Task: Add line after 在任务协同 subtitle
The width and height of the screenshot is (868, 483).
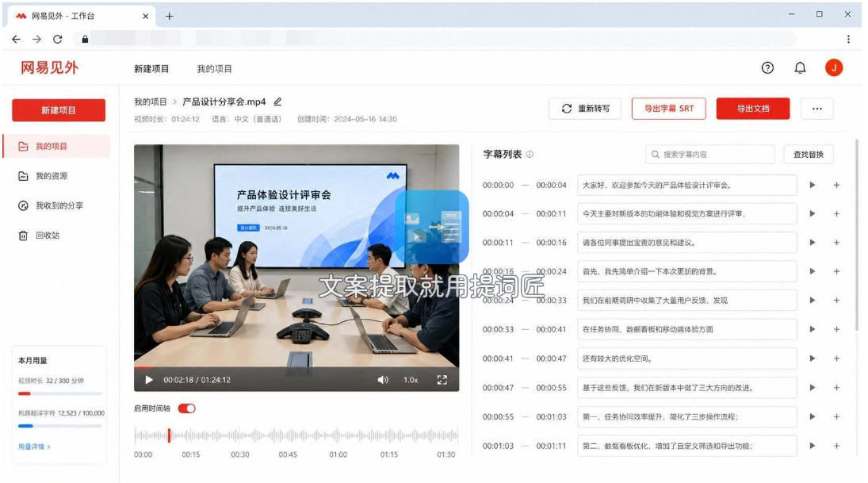Action: pyautogui.click(x=836, y=330)
